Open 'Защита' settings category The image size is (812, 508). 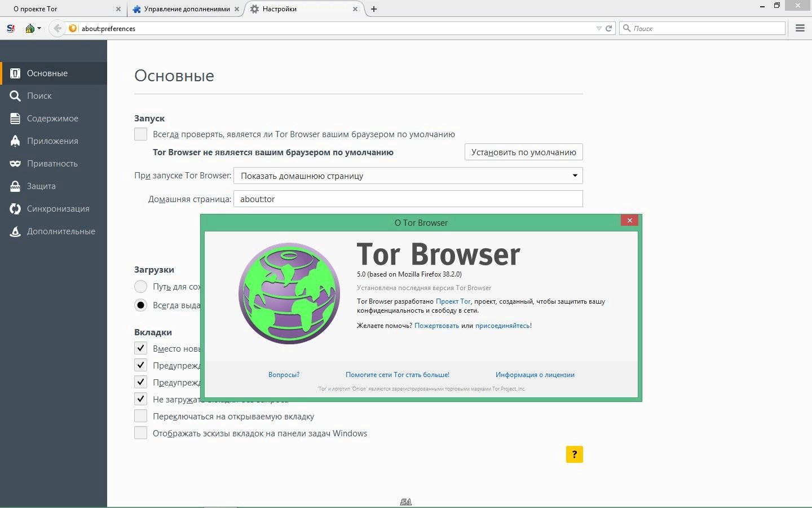tap(54, 186)
